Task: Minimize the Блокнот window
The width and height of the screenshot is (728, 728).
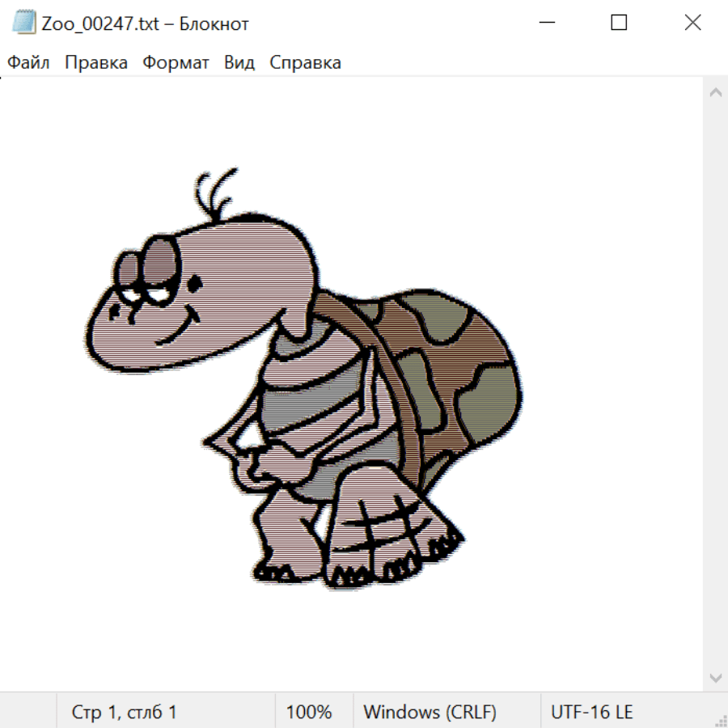Action: pyautogui.click(x=544, y=23)
